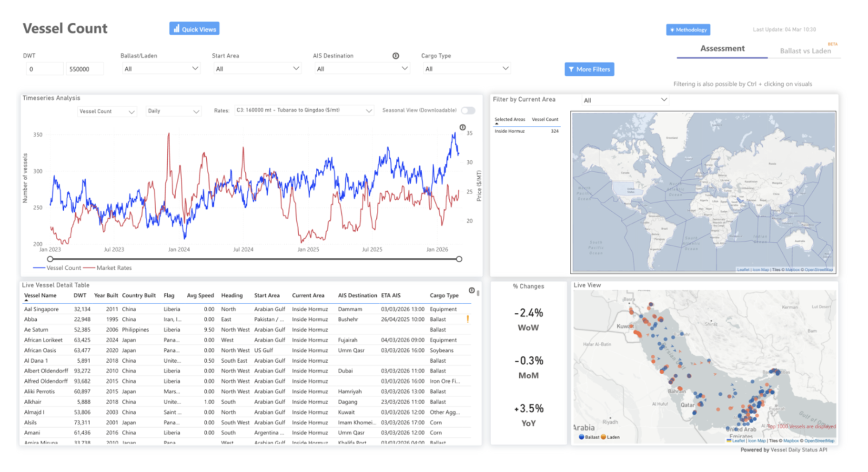868x472 pixels.
Task: Select the Amani vessel row
Action: (x=247, y=433)
